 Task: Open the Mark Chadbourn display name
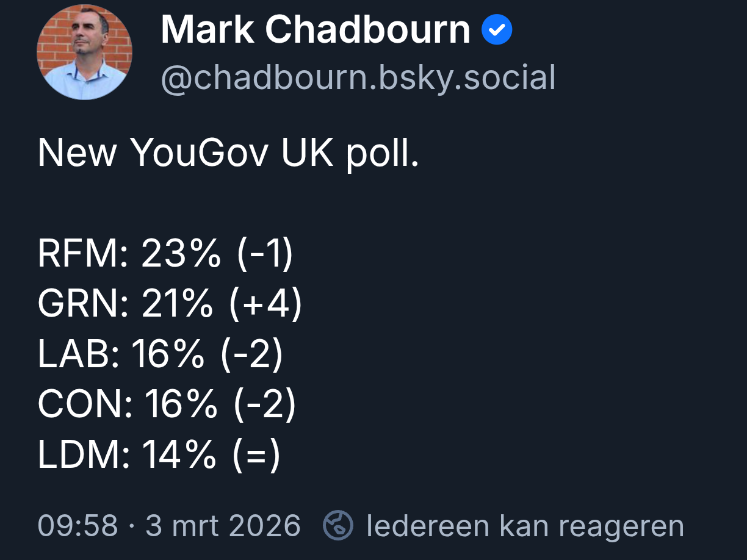click(x=315, y=29)
